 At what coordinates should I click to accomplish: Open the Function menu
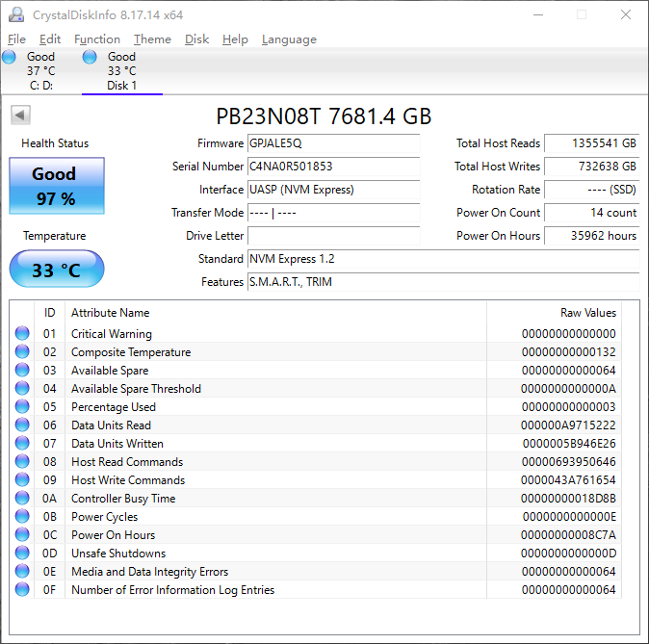point(97,39)
